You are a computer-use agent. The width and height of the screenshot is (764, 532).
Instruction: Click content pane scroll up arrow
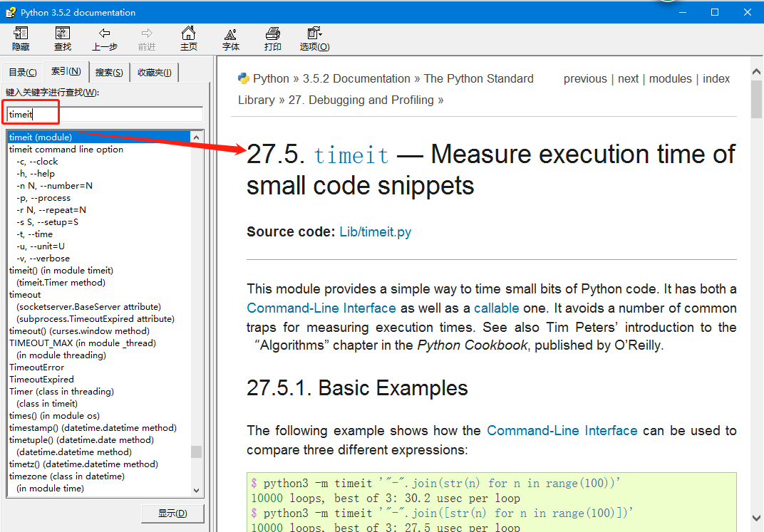pyautogui.click(x=756, y=71)
